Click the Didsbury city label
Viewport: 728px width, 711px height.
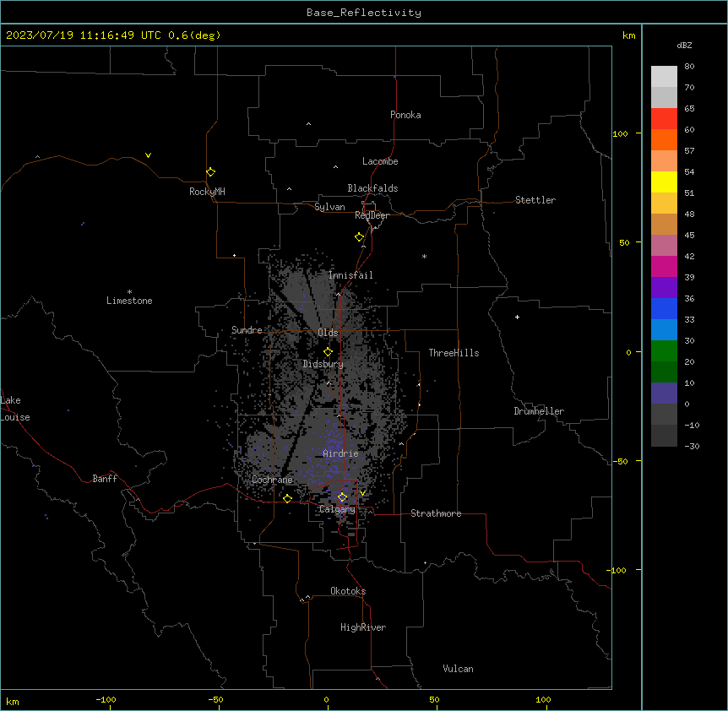click(x=323, y=364)
